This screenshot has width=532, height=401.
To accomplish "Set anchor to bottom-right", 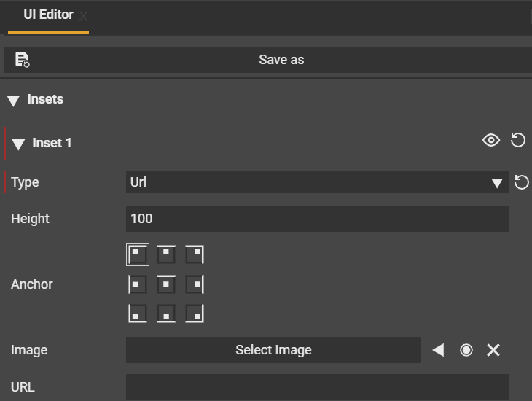I will tap(195, 314).
